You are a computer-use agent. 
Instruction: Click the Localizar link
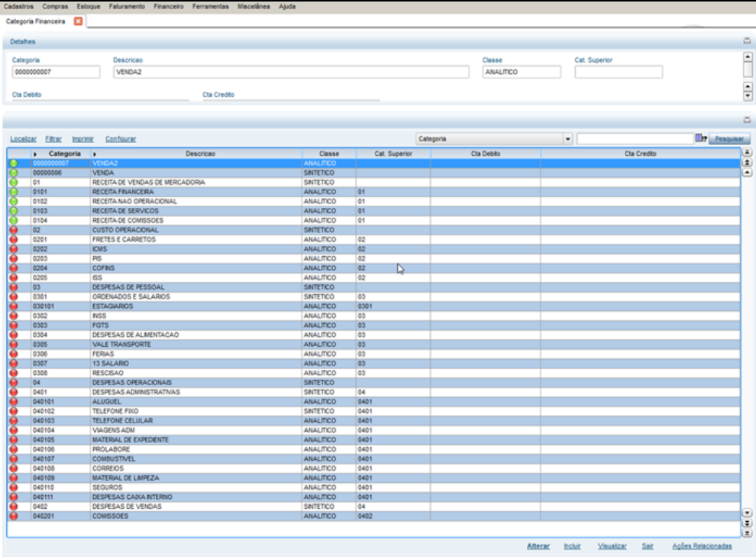[23, 139]
